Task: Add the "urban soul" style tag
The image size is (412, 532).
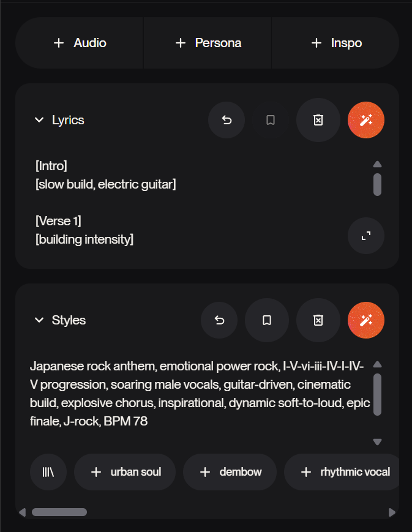Action: click(125, 472)
